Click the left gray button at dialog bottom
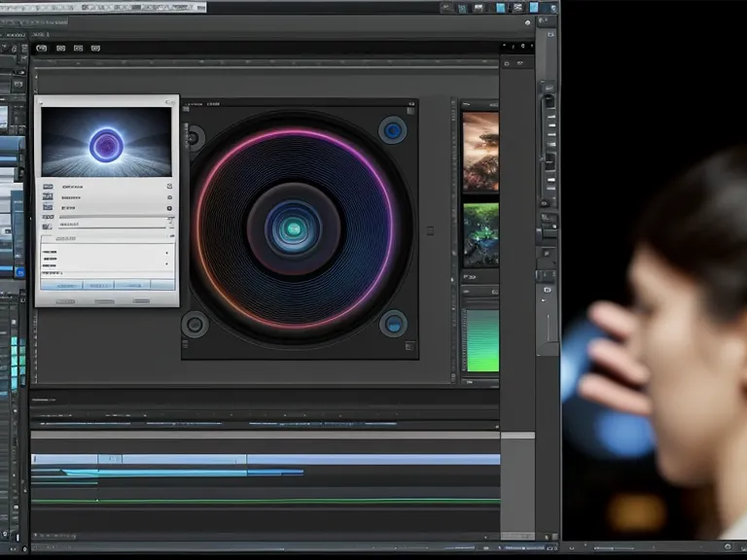This screenshot has height=560, width=747. pos(66,301)
